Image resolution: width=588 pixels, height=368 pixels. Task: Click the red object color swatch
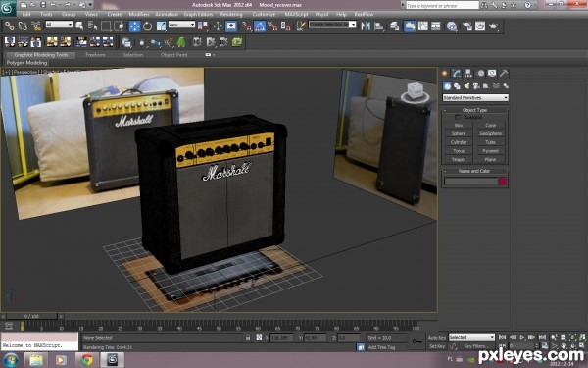[x=503, y=182]
